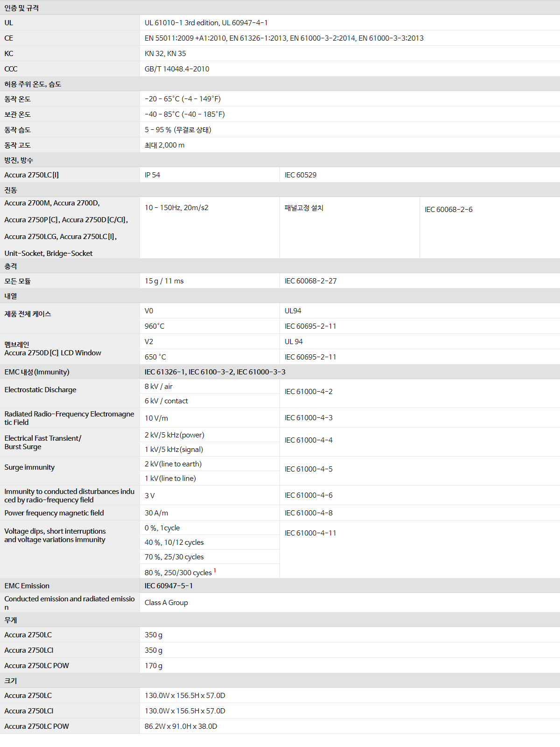560x747 pixels.
Task: Select the 'UL 61010-1 3rd edition, UL 60947-4-1' value
Action: point(206,22)
